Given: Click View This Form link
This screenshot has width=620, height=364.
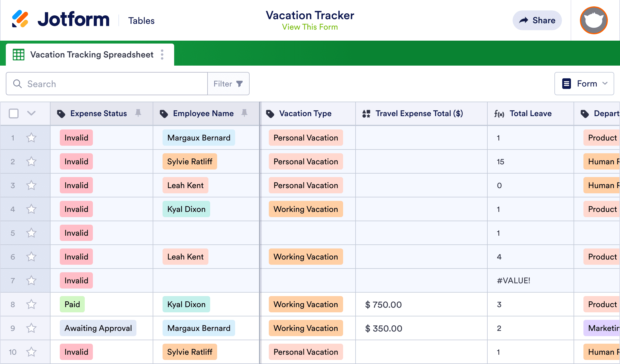Looking at the screenshot, I should pos(310,26).
